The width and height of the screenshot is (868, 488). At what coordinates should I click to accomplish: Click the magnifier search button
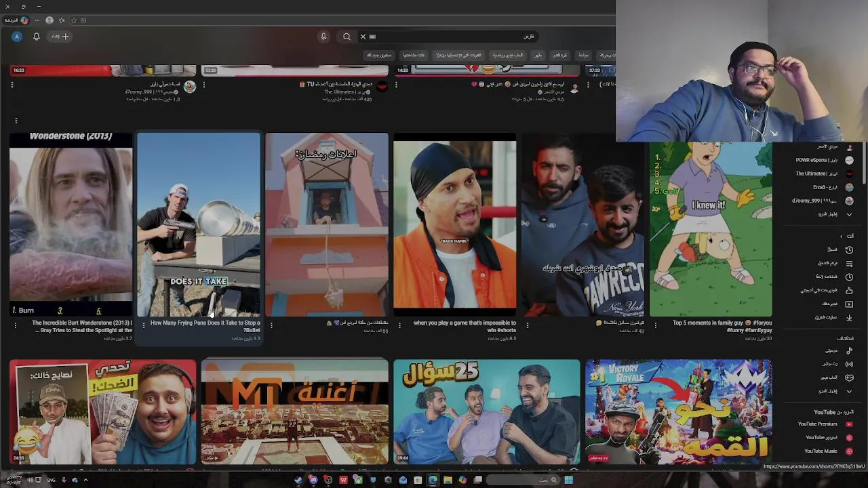347,37
